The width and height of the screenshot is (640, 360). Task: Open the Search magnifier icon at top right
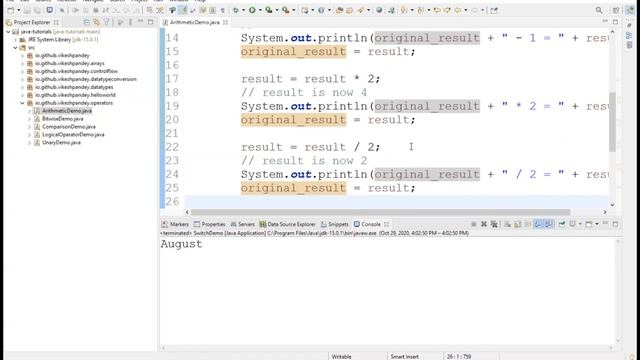click(599, 10)
